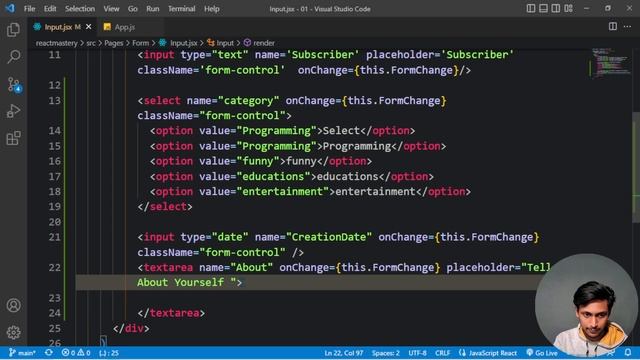The image size is (640, 360).
Task: Change indentation via Spaces: 2
Action: tap(386, 353)
